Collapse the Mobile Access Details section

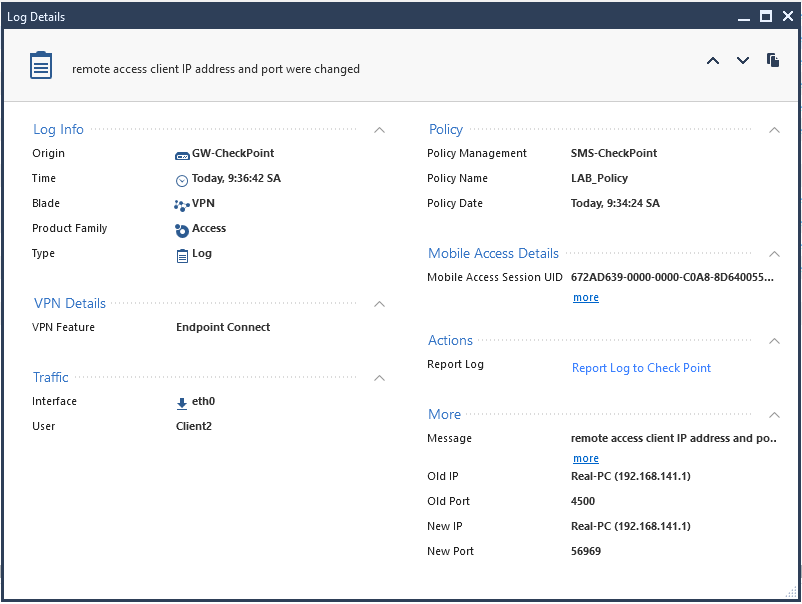[x=774, y=254]
